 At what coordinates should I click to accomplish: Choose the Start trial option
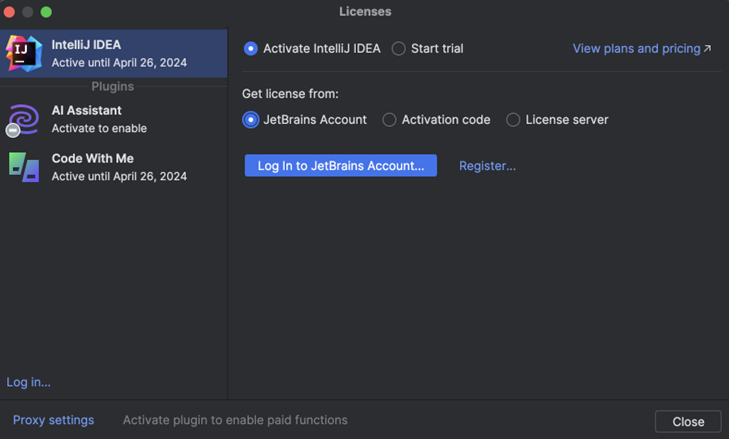(x=399, y=48)
